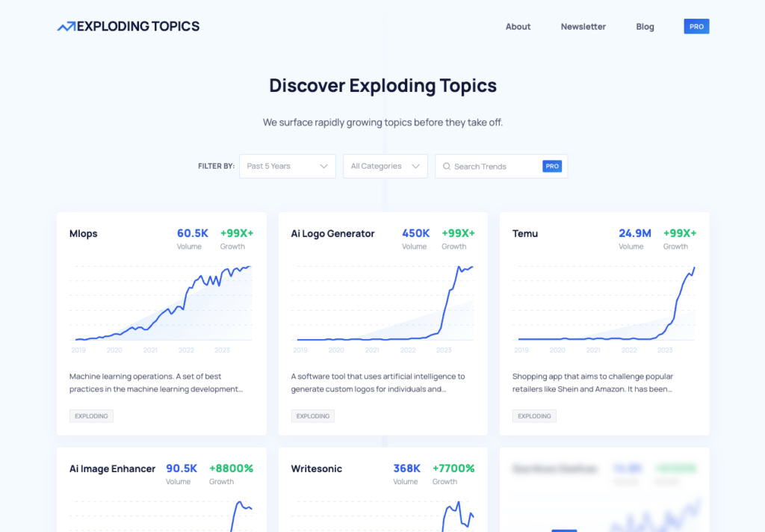This screenshot has width=765, height=532.
Task: Click the +8800% growth stat on Ai Image Enhancer
Action: coord(232,468)
